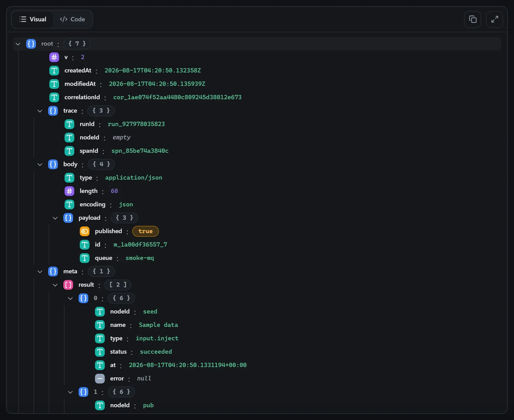Image resolution: width=514 pixels, height=420 pixels.
Task: Click the root object type icon
Action: tap(31, 44)
